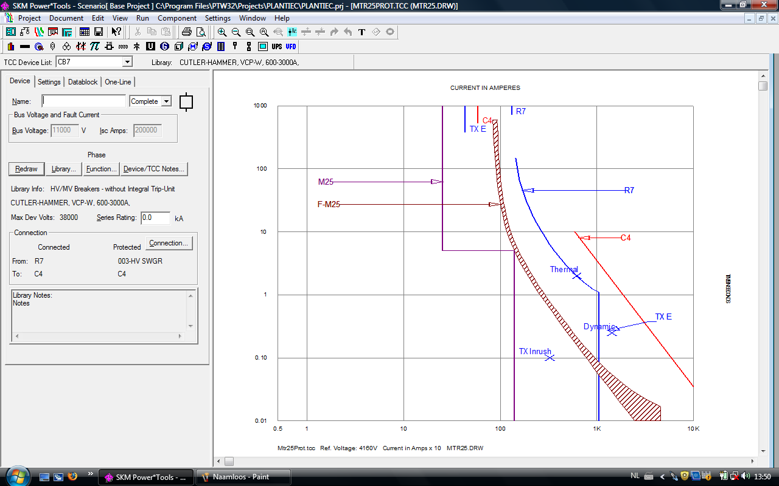This screenshot has height=486, width=779.
Task: Click the VFD component icon
Action: 291,46
